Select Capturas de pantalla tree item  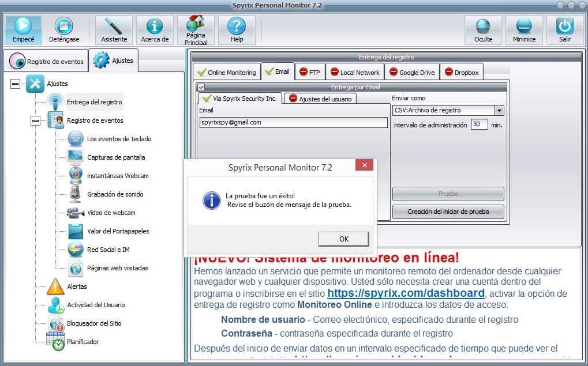pyautogui.click(x=116, y=157)
